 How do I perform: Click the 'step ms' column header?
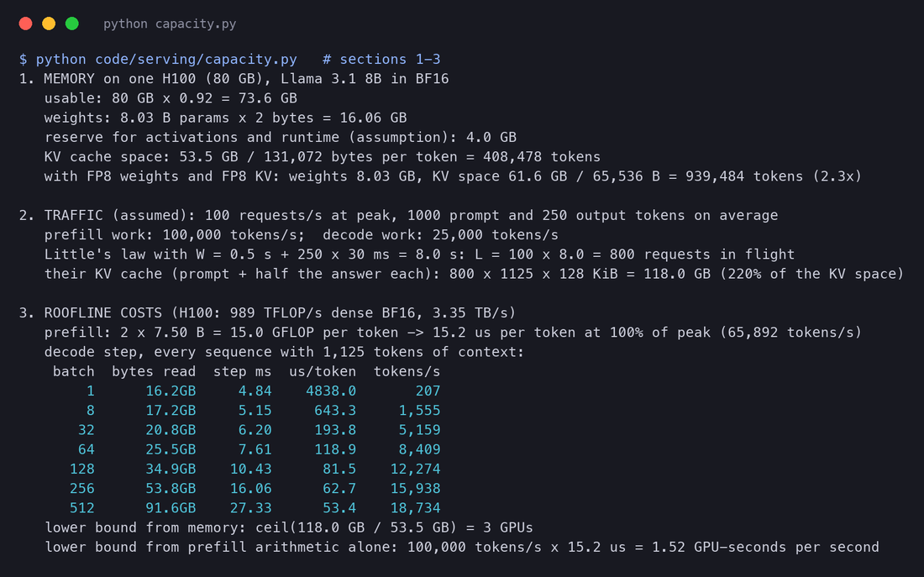242,371
